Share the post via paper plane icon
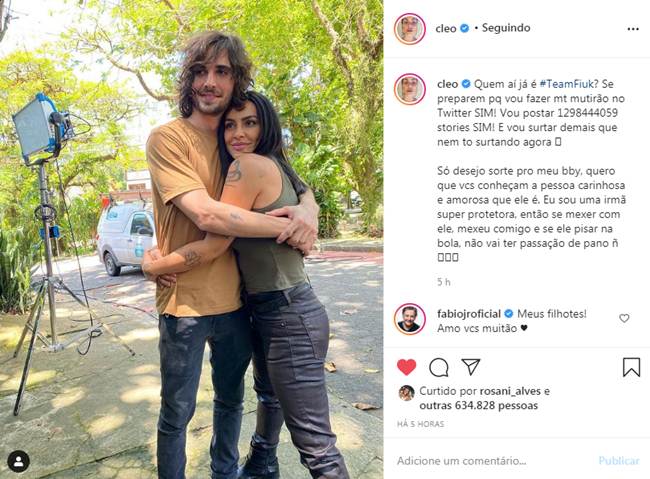Screen dimensions: 650x479 pyautogui.click(x=471, y=367)
